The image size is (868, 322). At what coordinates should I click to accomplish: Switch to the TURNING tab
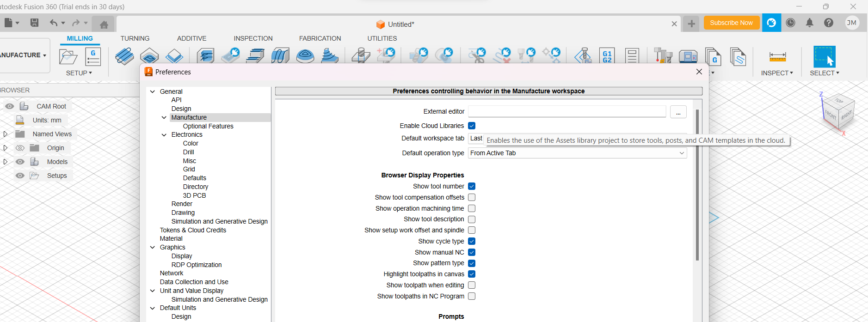point(135,38)
